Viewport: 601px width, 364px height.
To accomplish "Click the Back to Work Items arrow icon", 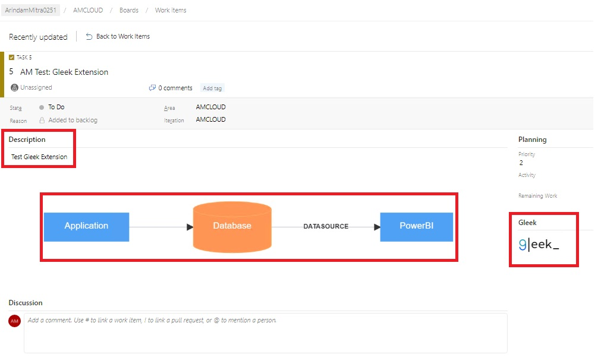I will [x=89, y=36].
